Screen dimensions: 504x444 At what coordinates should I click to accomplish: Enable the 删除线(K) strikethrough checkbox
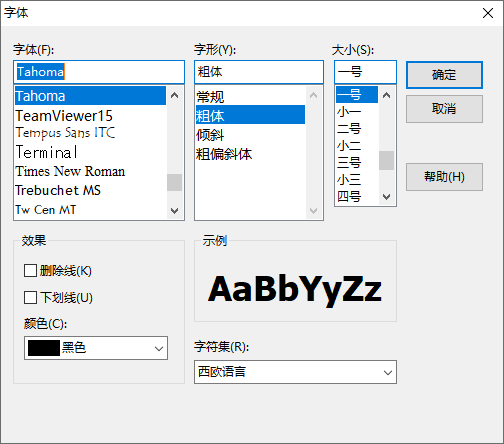tap(30, 270)
